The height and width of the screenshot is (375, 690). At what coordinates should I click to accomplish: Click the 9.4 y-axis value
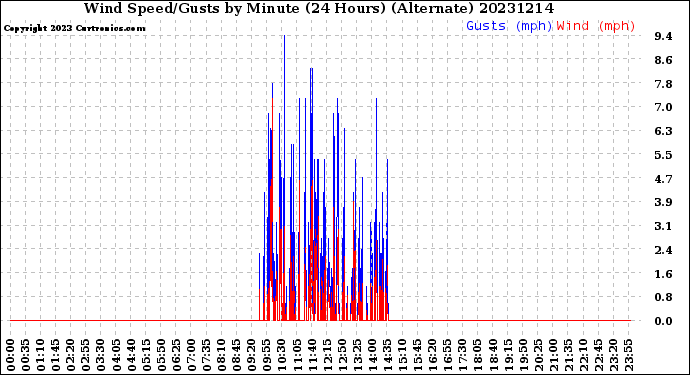tap(663, 36)
